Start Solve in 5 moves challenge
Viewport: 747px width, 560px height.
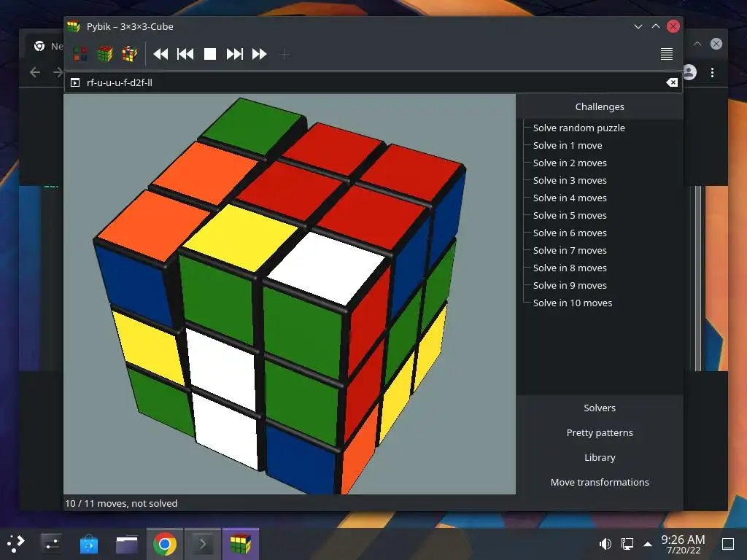(570, 215)
